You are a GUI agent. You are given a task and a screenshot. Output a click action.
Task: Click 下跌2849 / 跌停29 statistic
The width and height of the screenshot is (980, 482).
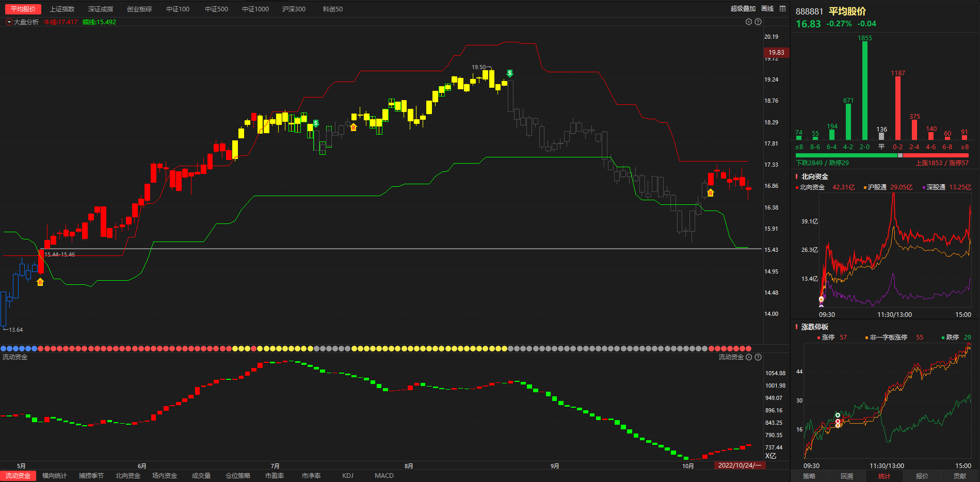(822, 163)
